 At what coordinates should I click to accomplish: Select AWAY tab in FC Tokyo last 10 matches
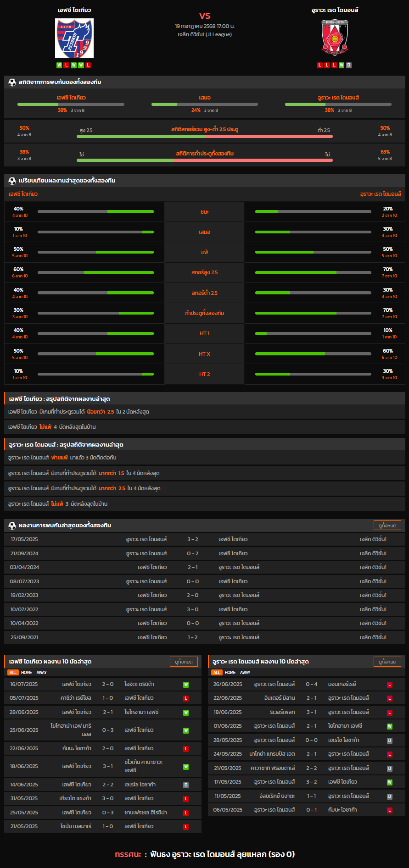tap(42, 673)
